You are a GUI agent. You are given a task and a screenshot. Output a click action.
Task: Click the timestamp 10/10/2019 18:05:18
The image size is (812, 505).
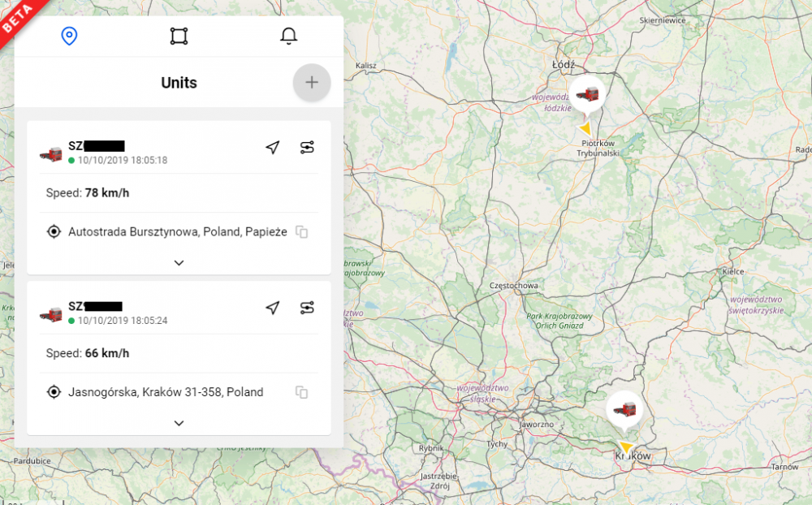pos(123,161)
